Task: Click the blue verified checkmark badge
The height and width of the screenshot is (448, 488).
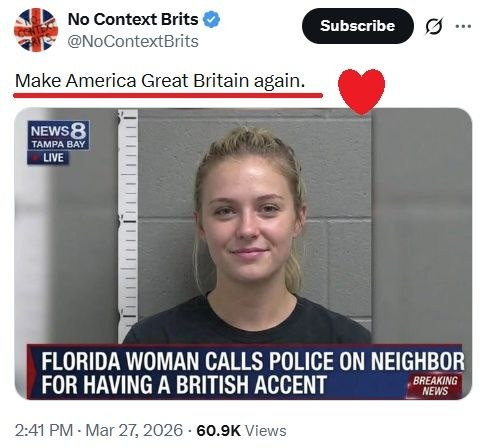Action: pos(212,19)
